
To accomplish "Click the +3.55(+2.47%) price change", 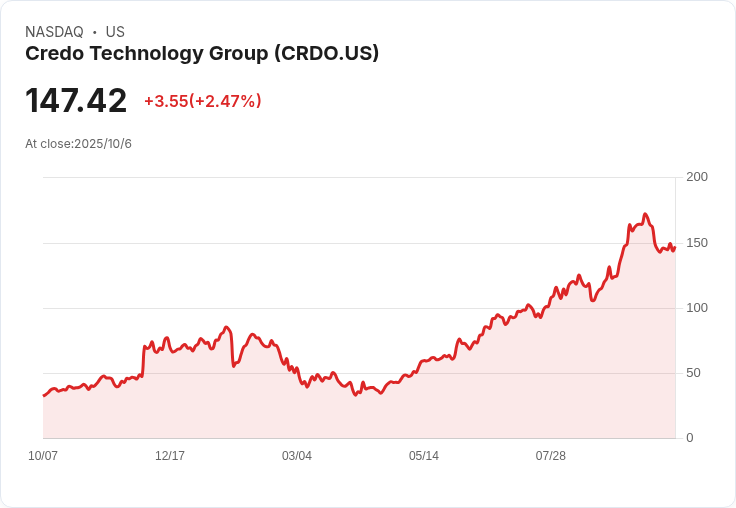I will coord(202,101).
